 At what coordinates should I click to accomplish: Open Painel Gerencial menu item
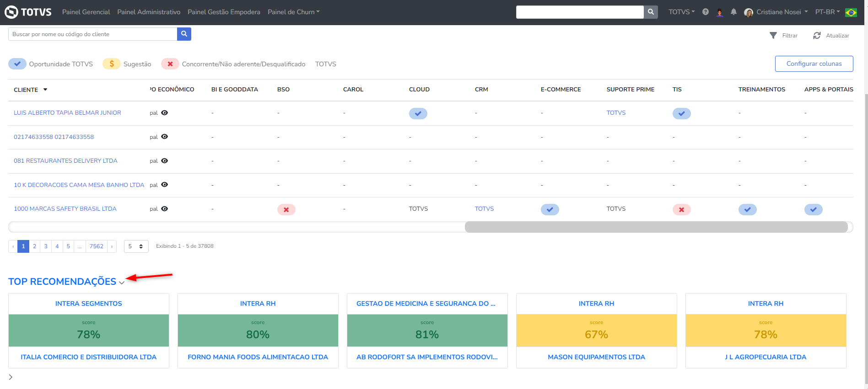(86, 12)
